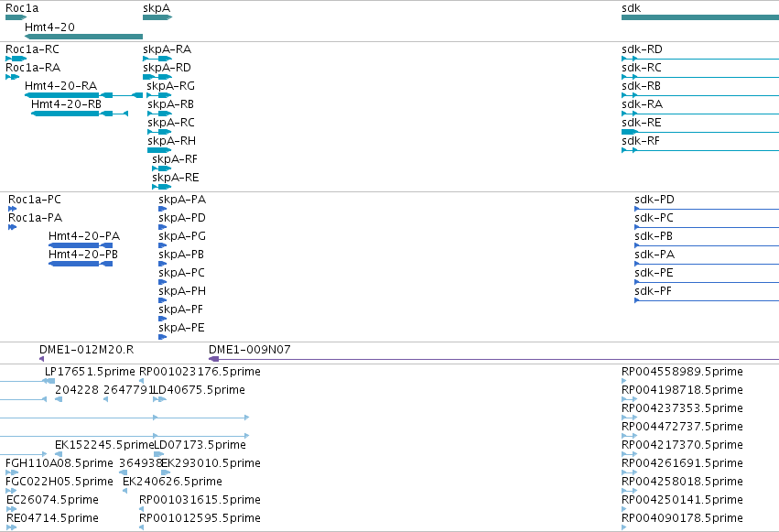This screenshot has width=779, height=532.
Task: Select the sdk-RB transcript label
Action: tap(641, 86)
